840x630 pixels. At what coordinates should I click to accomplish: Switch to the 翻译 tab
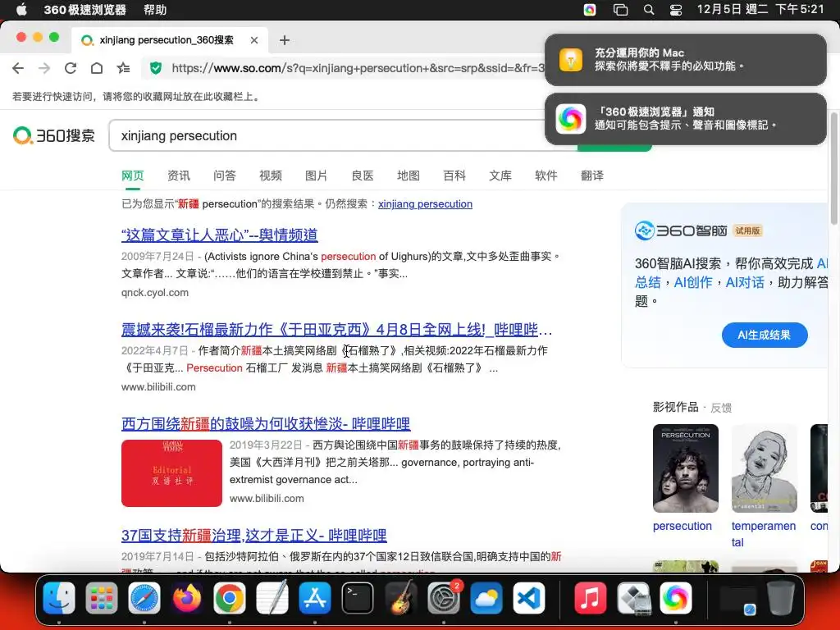[592, 176]
